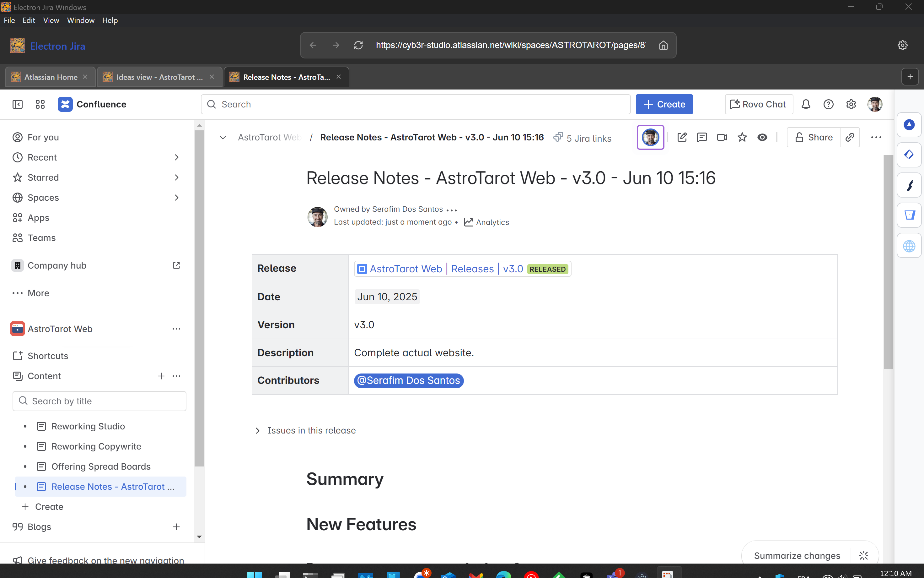Click the Share button

814,137
